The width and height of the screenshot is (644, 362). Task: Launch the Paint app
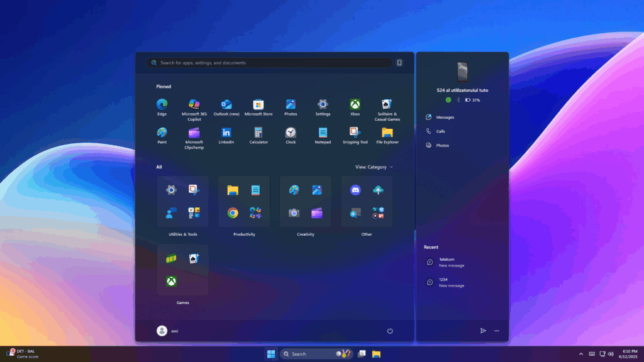point(162,136)
